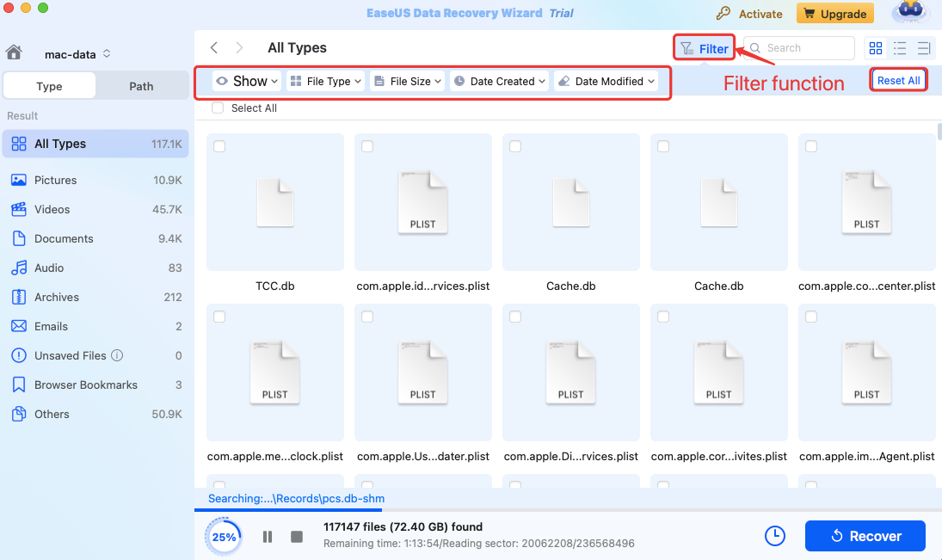The width and height of the screenshot is (942, 560).
Task: Switch to list view layout
Action: click(900, 48)
